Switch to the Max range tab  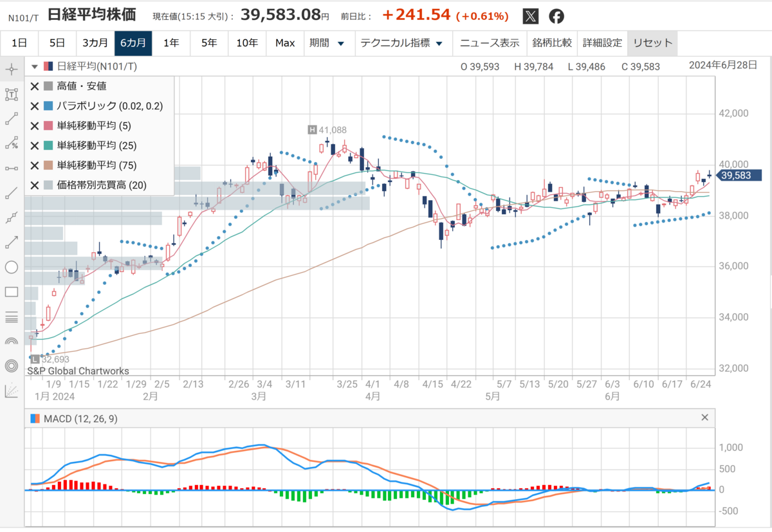(285, 43)
